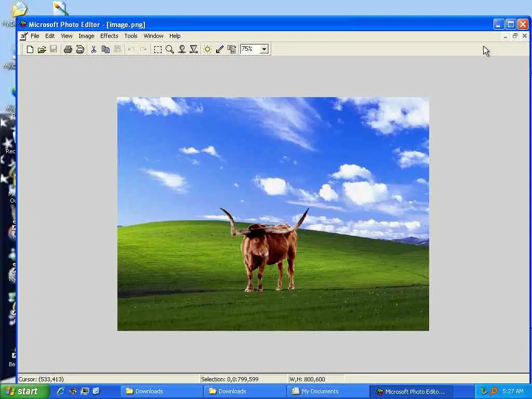Image resolution: width=532 pixels, height=399 pixels.
Task: Click inside the 75% zoom field
Action: point(250,49)
